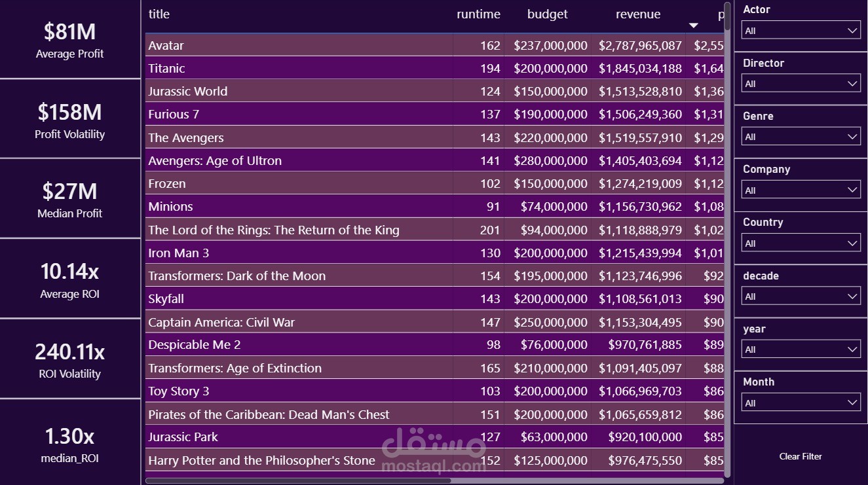Expand the decade slicer dropdown
Viewport: 868px width, 485px height.
point(801,296)
